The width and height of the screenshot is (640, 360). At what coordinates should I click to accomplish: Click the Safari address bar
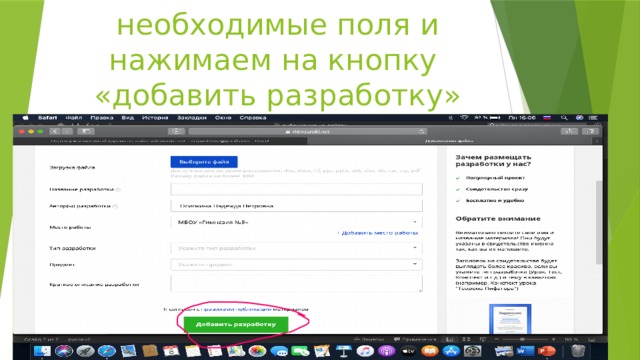[x=307, y=131]
